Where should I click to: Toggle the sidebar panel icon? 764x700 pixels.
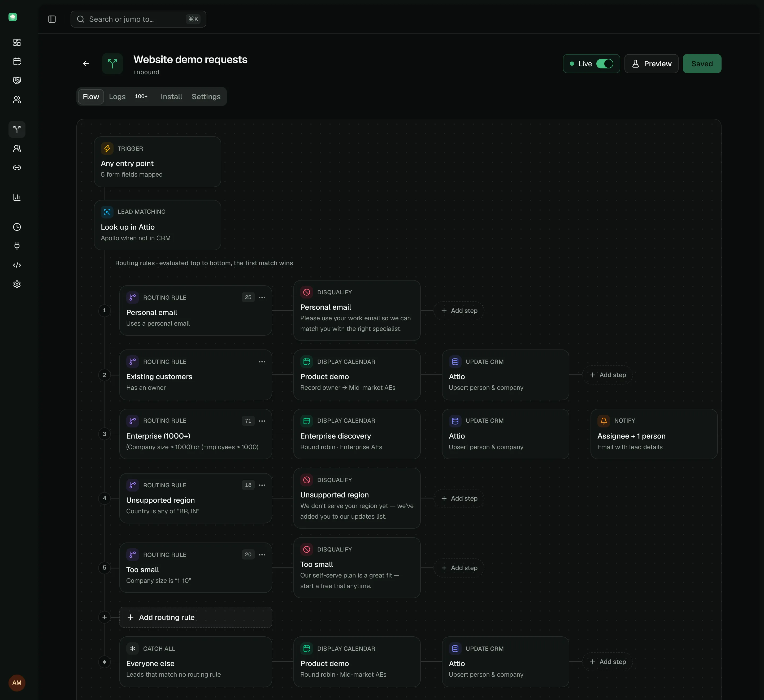(52, 19)
